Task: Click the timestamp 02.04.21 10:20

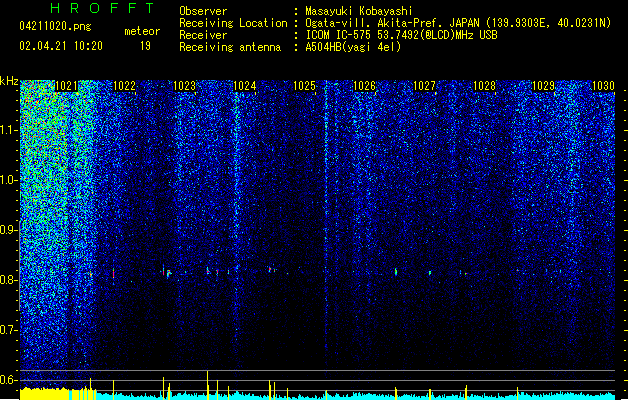Action: tap(61, 46)
